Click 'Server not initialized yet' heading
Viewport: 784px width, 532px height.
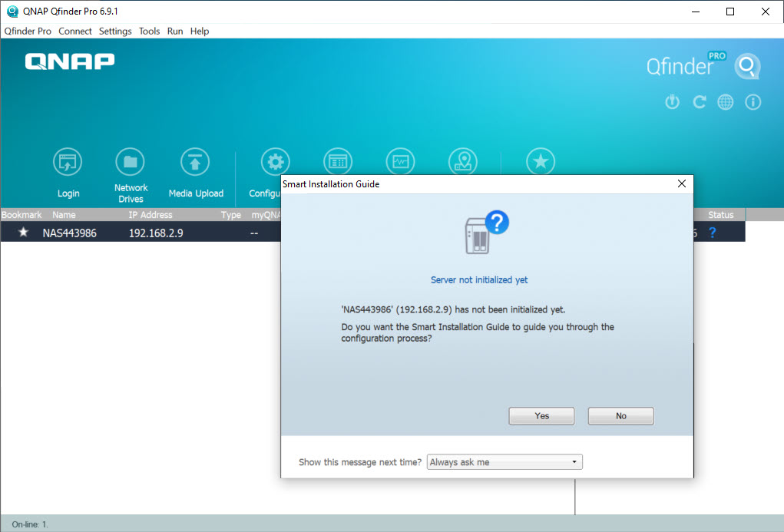[x=479, y=280]
